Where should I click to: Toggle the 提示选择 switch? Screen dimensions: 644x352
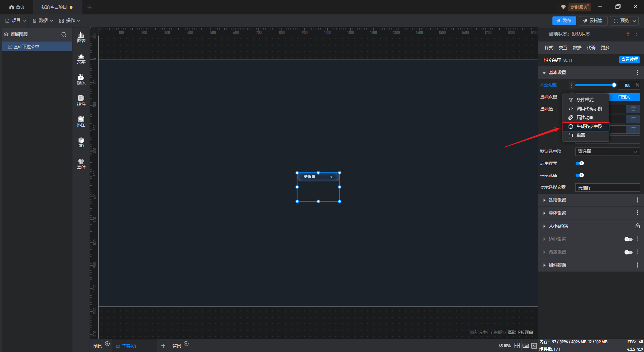click(x=580, y=175)
